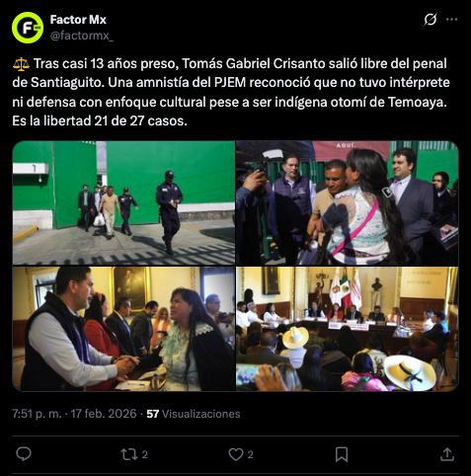Click the 17 feb. 2026 date

(104, 414)
